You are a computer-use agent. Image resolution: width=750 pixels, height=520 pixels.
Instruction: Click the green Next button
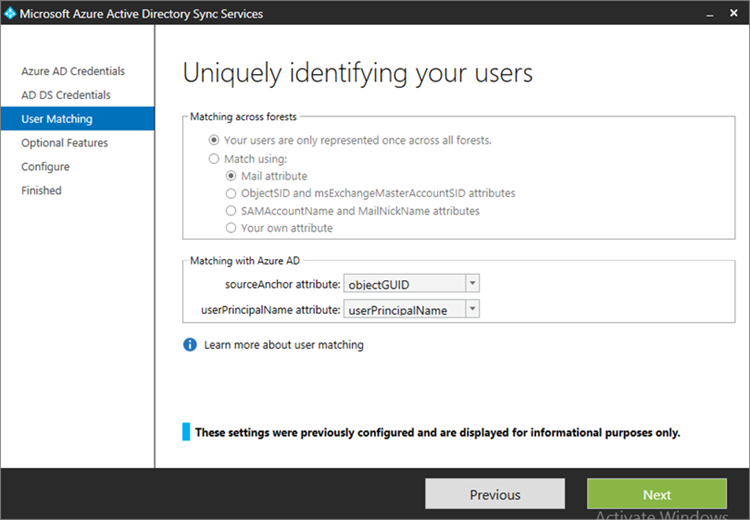[x=657, y=494]
